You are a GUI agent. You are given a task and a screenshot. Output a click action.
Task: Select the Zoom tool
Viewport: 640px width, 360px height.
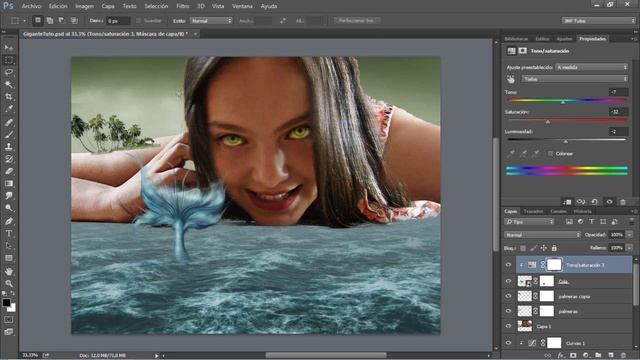pyautogui.click(x=9, y=283)
